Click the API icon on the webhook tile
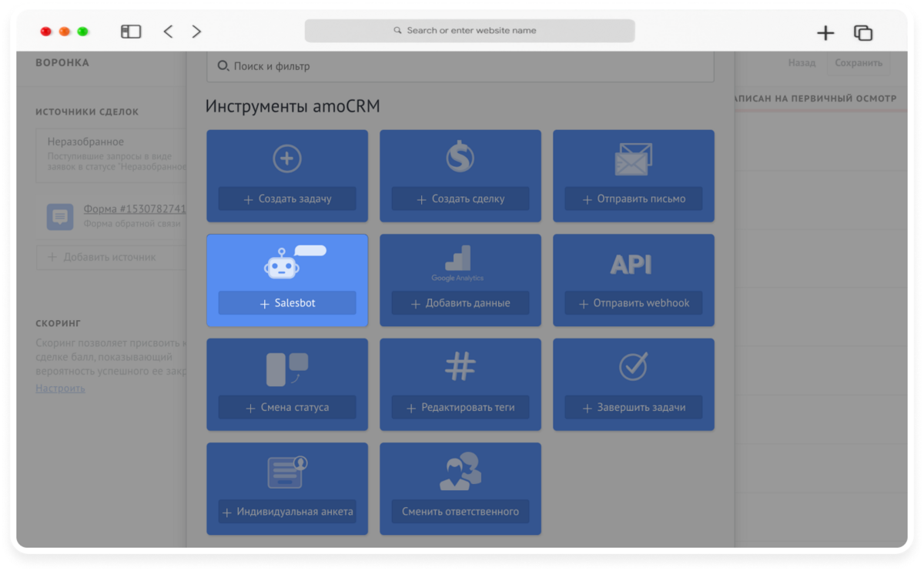924x571 pixels. (631, 265)
